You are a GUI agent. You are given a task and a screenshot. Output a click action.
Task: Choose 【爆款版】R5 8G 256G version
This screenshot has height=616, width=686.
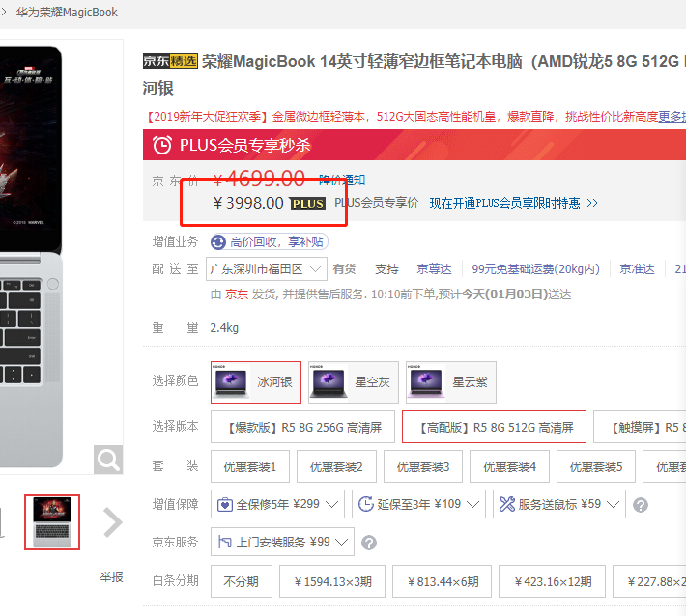point(302,427)
